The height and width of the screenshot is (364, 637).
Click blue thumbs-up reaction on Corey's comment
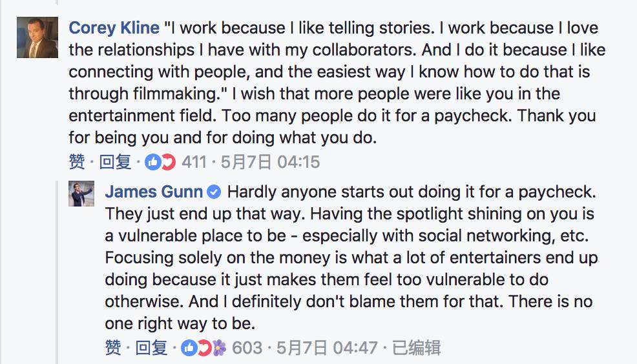pyautogui.click(x=153, y=161)
